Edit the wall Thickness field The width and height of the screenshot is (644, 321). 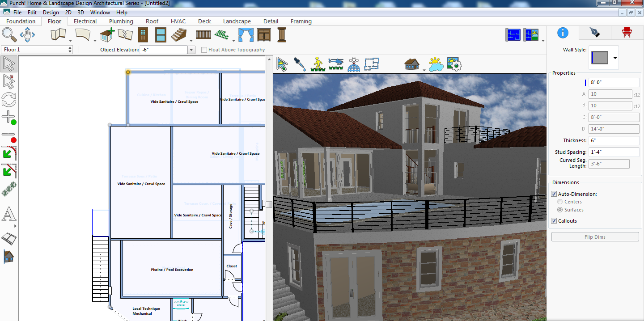[x=614, y=140]
